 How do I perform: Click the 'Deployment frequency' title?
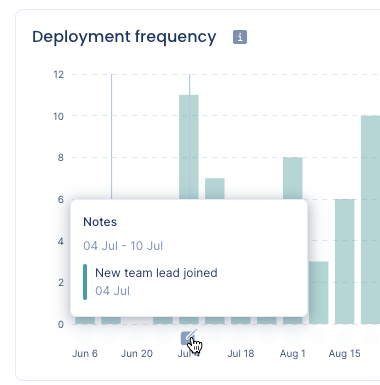(x=124, y=37)
